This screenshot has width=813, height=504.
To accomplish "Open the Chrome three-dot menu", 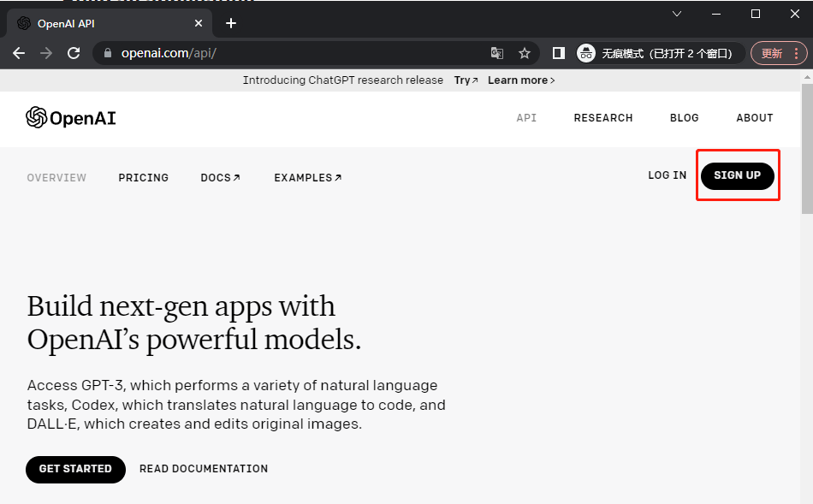I will pos(797,53).
